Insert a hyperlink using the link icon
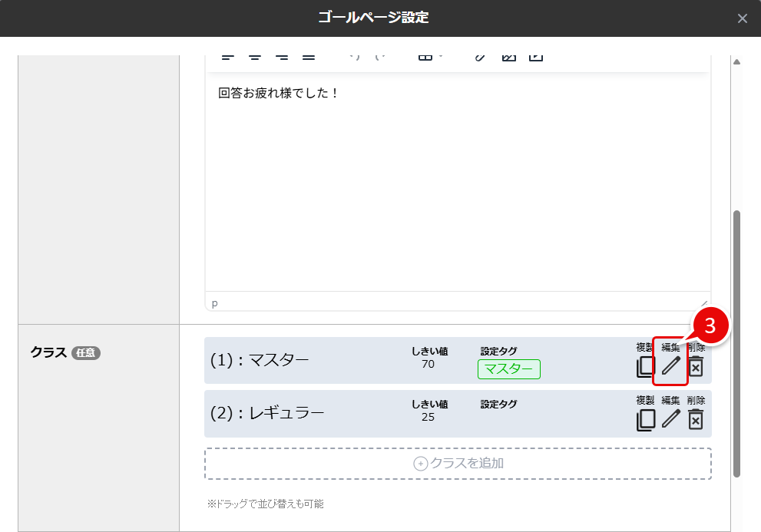 tap(479, 56)
